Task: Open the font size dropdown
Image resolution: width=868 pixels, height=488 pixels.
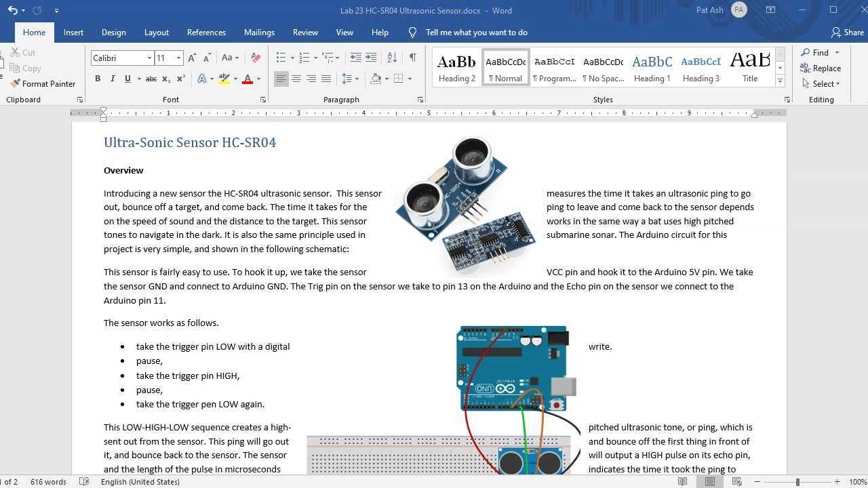Action: [178, 58]
